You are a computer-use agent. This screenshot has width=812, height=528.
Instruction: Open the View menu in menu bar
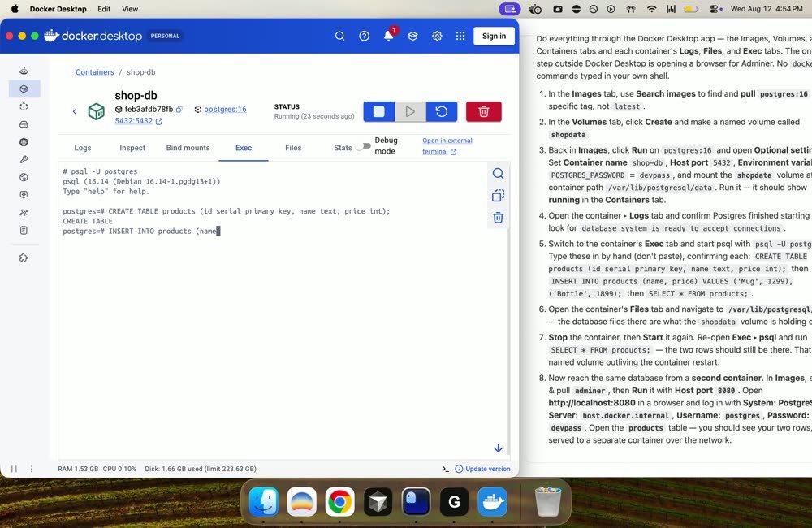pos(130,9)
